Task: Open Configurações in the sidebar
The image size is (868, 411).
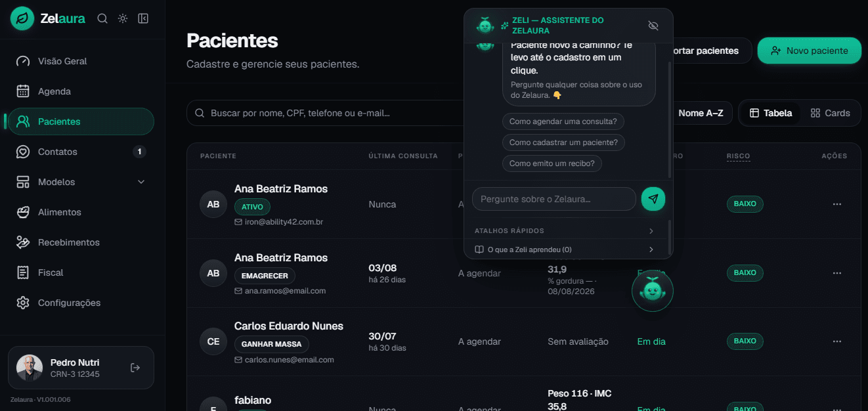Action: [x=81, y=303]
